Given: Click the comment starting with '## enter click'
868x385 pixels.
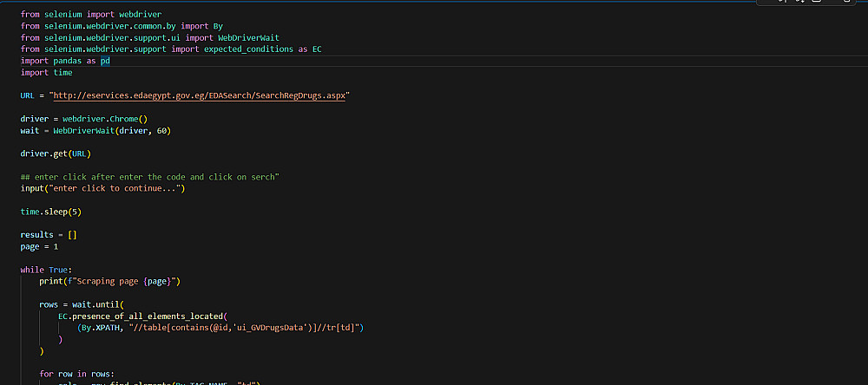Looking at the screenshot, I should (148, 177).
